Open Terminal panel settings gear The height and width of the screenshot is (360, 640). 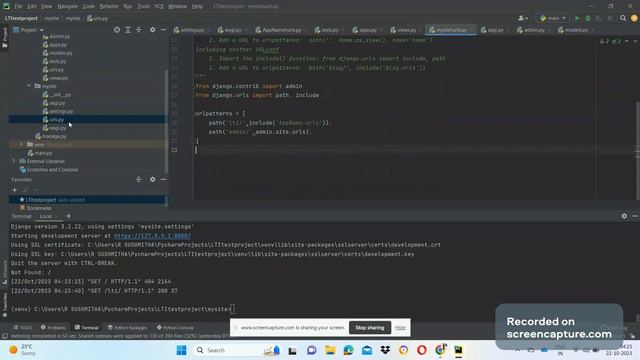624,216
